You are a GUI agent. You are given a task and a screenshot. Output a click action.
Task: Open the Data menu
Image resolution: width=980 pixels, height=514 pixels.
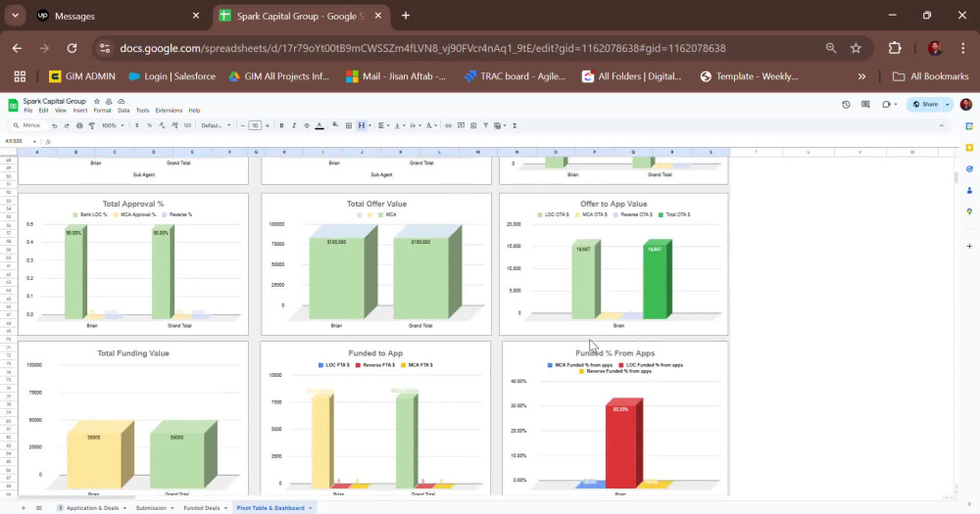(123, 111)
